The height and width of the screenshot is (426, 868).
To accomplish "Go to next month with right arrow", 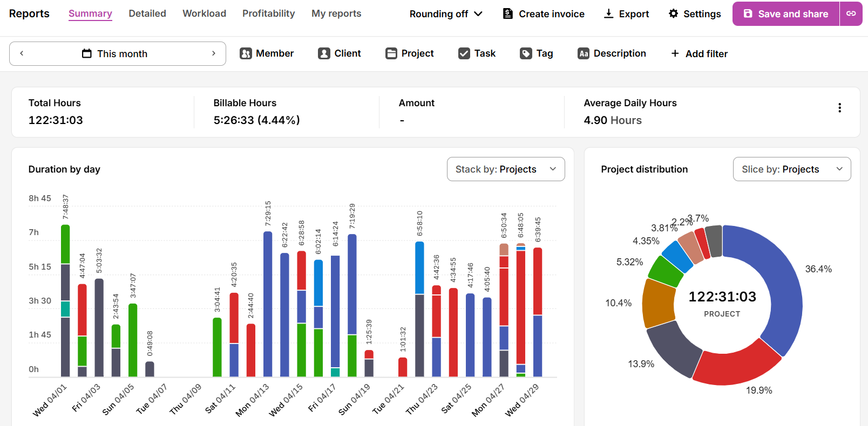I will click(214, 53).
